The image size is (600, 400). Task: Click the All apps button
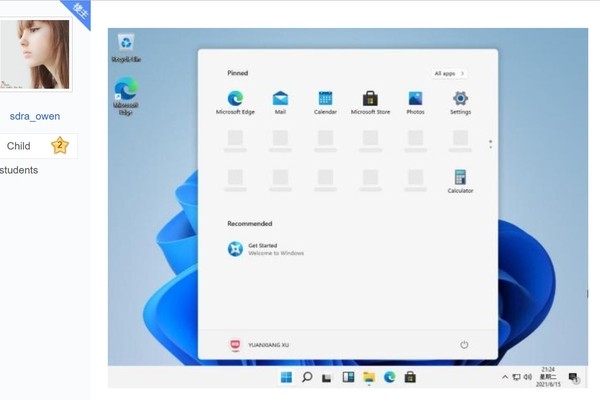coord(449,73)
